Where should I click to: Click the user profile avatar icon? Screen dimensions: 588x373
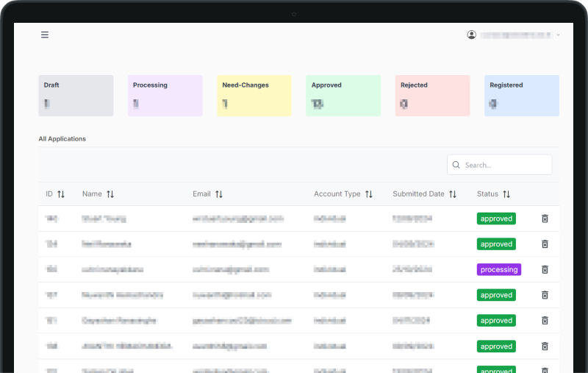(471, 35)
